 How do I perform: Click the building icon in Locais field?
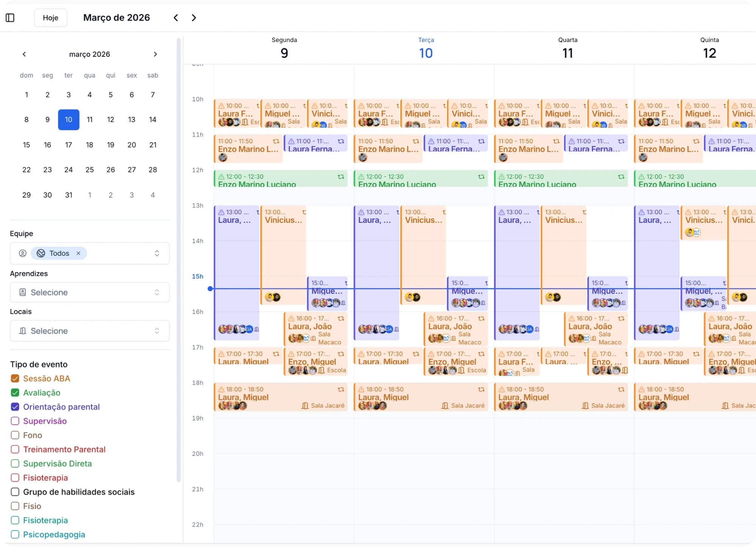click(x=23, y=331)
